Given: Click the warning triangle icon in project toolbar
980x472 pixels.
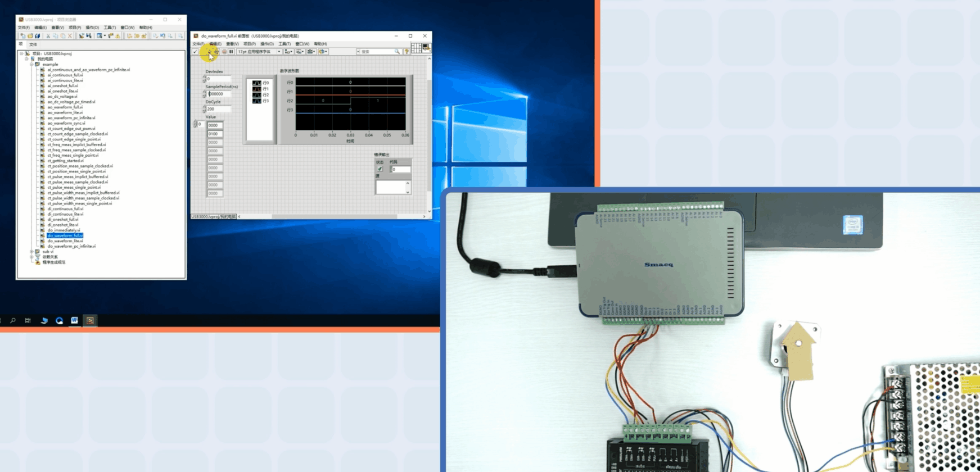Looking at the screenshot, I should (x=118, y=36).
